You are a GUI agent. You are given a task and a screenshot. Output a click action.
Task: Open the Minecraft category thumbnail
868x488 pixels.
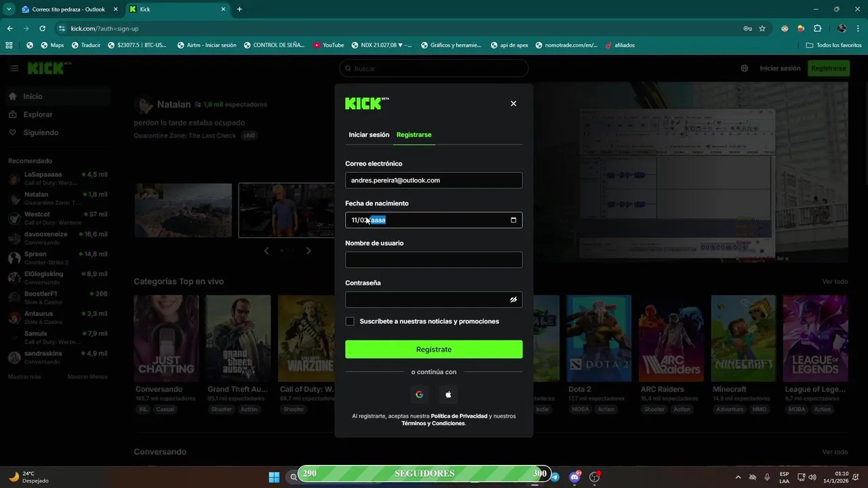743,338
